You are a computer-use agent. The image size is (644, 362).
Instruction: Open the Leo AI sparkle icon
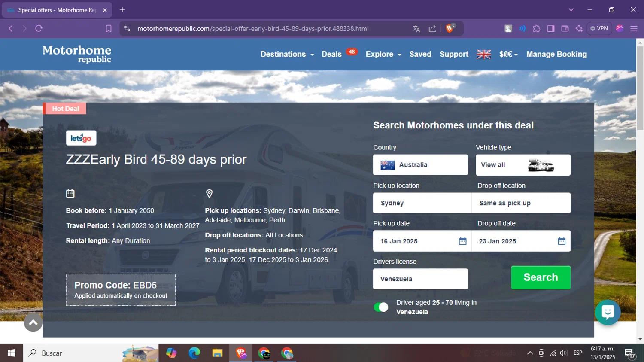tap(579, 29)
